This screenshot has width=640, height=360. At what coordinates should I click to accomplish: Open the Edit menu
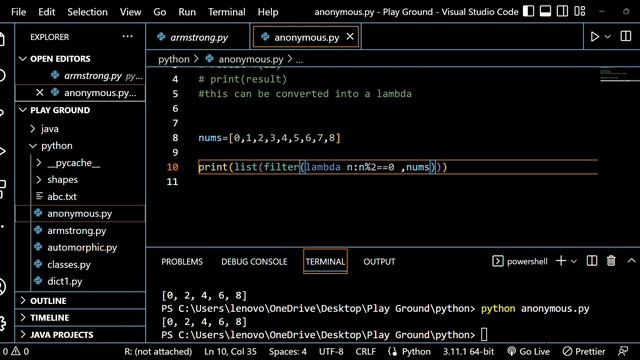(x=47, y=12)
